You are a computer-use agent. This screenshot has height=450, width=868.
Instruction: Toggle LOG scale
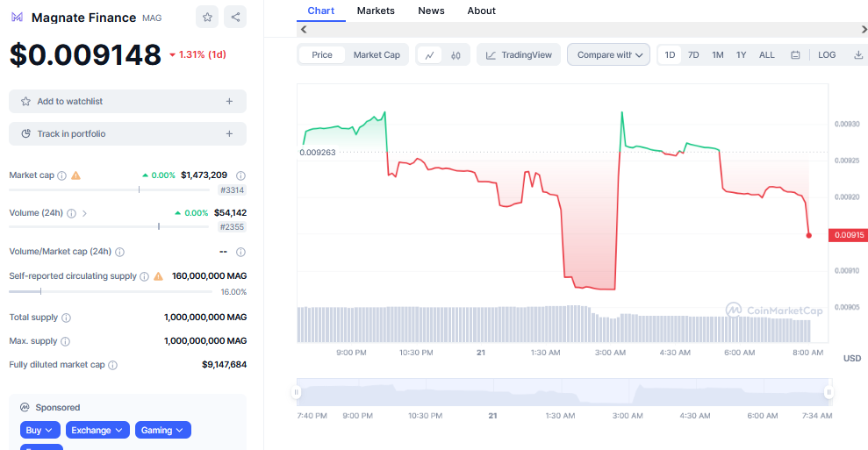827,54
